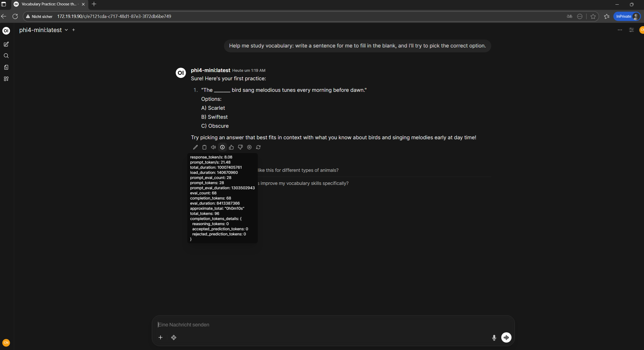Image resolution: width=644 pixels, height=350 pixels.
Task: Open the workspace icon in the sidebar
Action: (x=6, y=79)
